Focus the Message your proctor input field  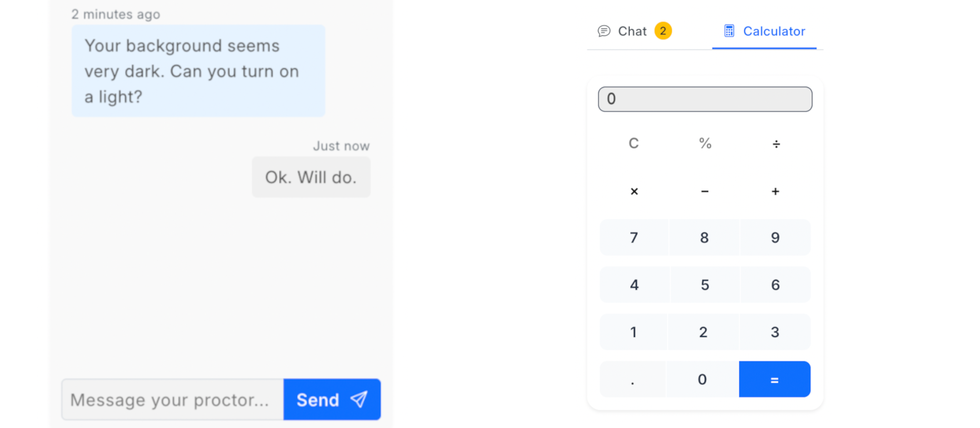(172, 400)
